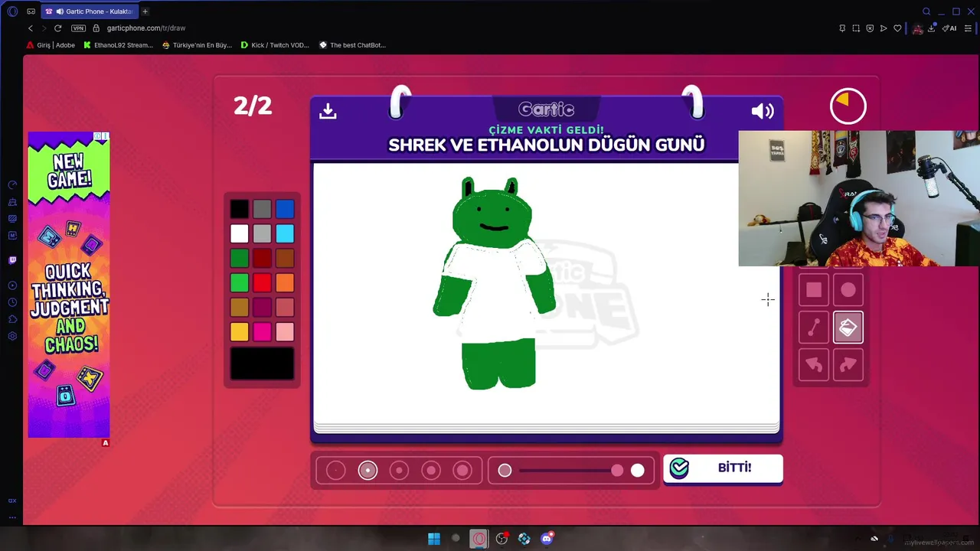
Task: Open the ad blocker shield icon
Action: [870, 28]
